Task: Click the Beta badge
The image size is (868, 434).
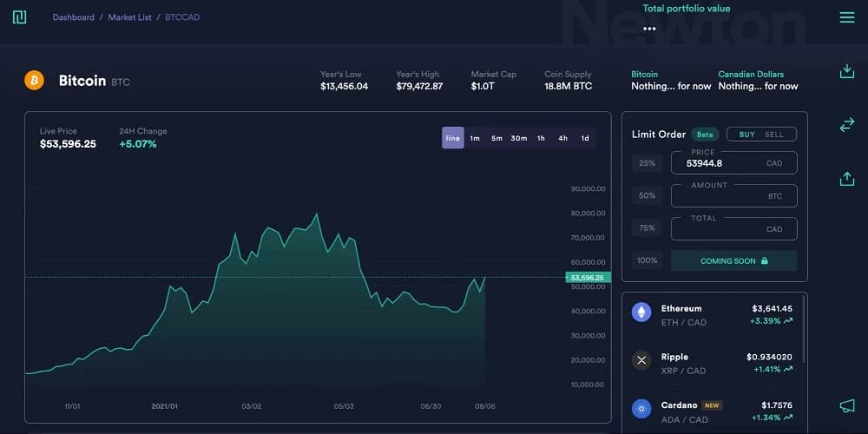Action: [705, 135]
